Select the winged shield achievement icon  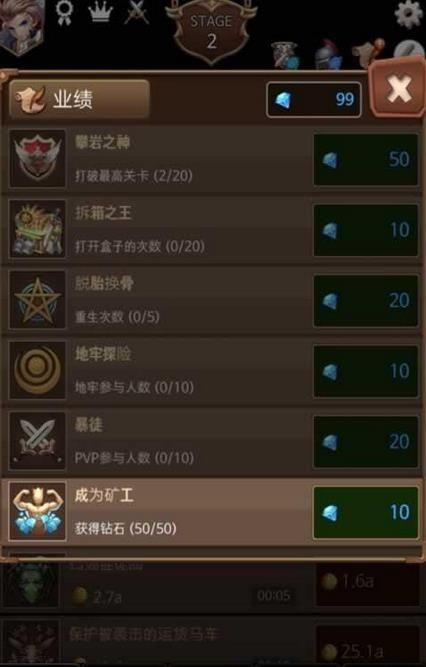pyautogui.click(x=37, y=159)
